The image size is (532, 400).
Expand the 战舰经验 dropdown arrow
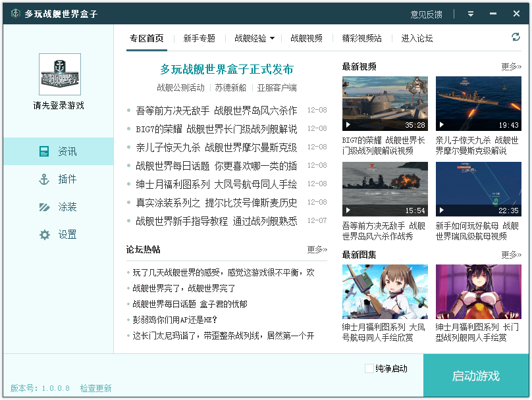[x=273, y=38]
